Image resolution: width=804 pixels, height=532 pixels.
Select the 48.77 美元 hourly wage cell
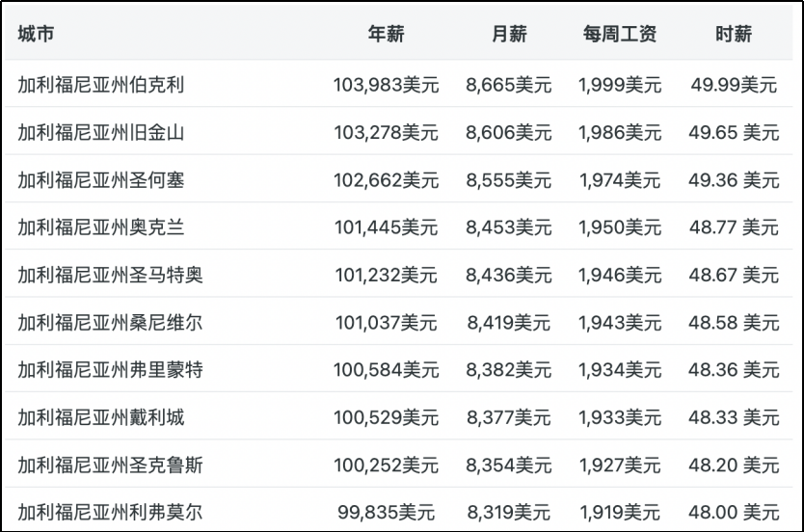click(734, 227)
